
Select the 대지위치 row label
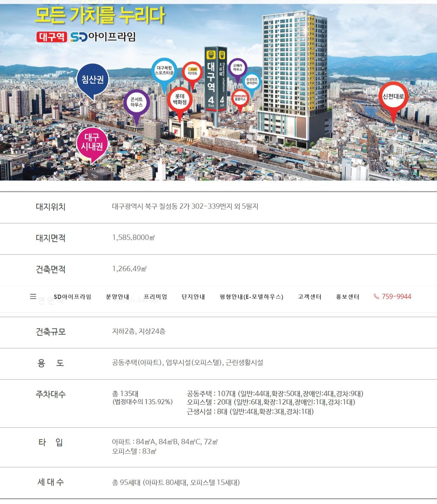coord(51,207)
